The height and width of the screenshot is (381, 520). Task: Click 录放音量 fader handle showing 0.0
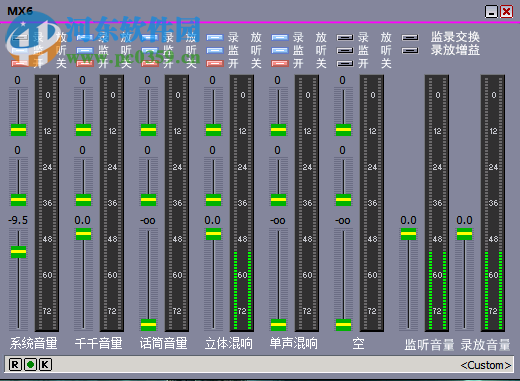(x=464, y=234)
